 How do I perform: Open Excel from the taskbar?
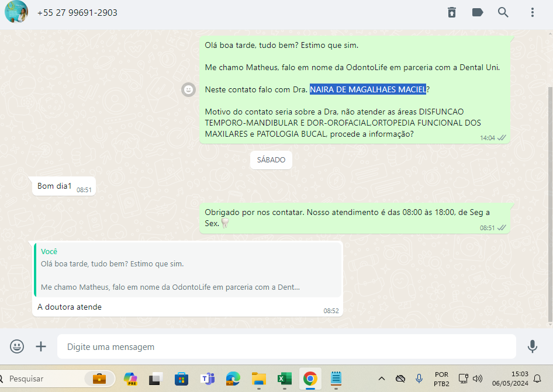click(284, 379)
